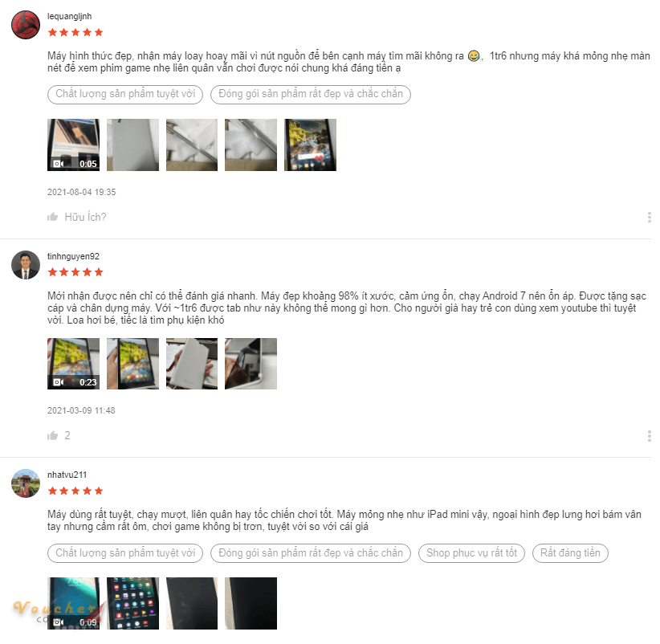Select the 'Rất đáng tiền' tag

coord(570,553)
